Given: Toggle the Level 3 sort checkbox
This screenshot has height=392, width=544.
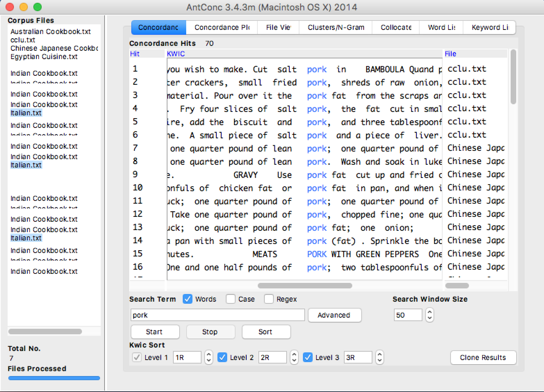Looking at the screenshot, I should (x=308, y=357).
